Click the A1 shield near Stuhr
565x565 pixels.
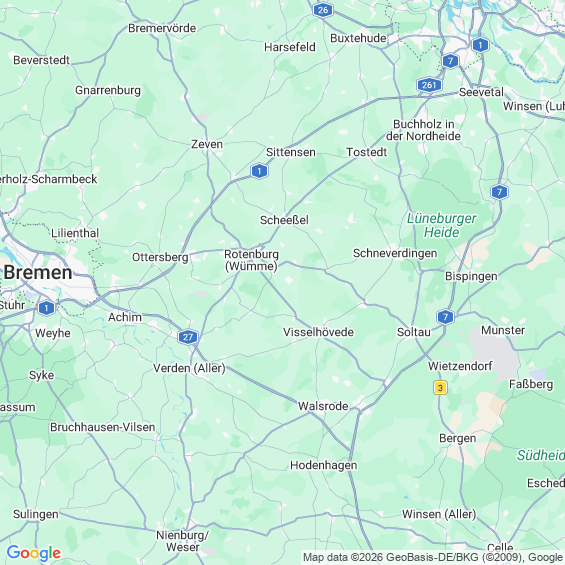[x=46, y=308]
